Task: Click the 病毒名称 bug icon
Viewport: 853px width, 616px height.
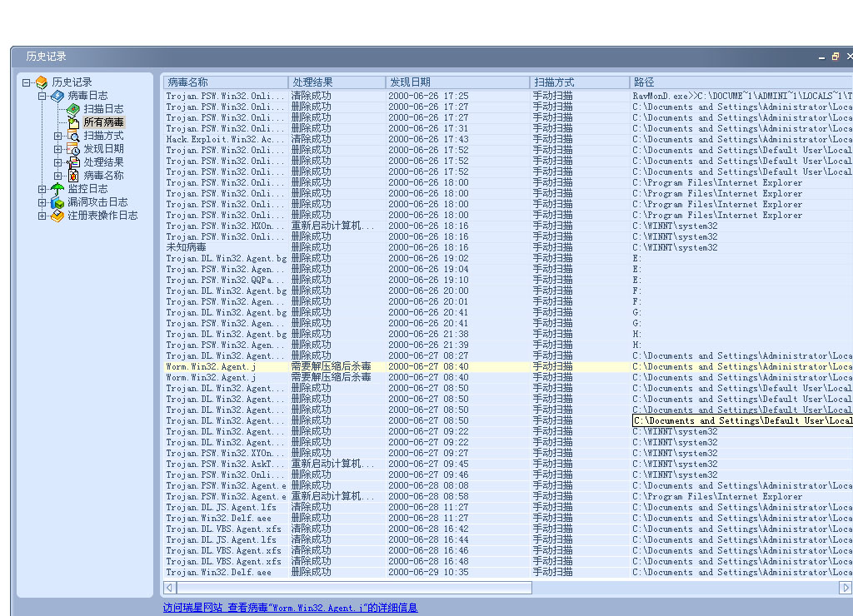Action: coord(73,176)
